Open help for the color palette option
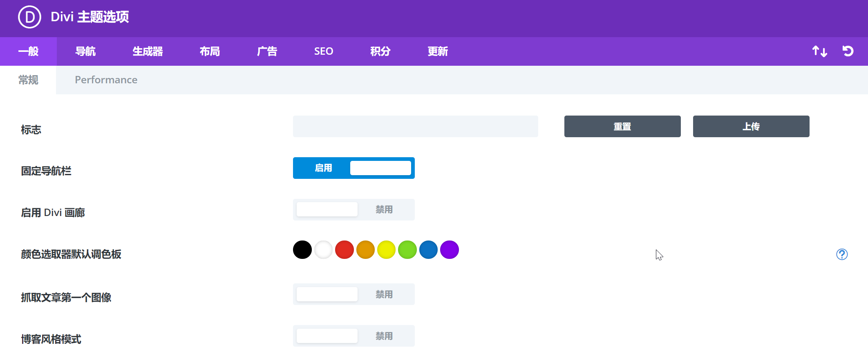 [x=842, y=254]
